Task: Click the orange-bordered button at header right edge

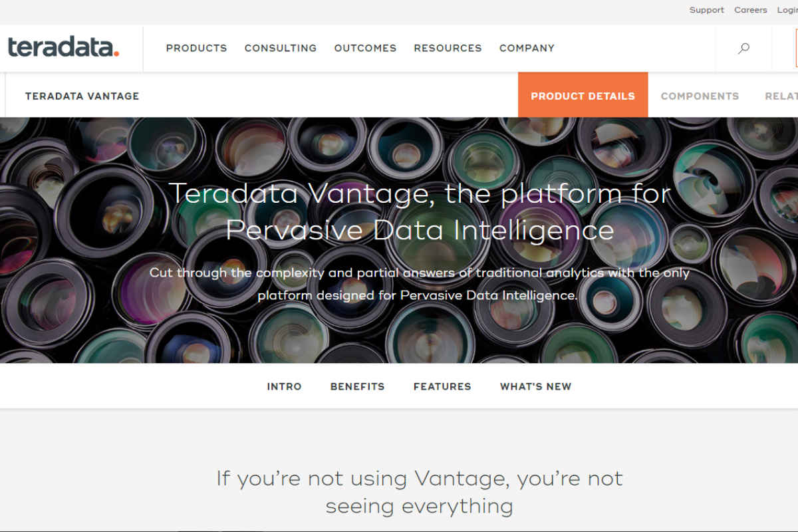Action: pyautogui.click(x=796, y=48)
